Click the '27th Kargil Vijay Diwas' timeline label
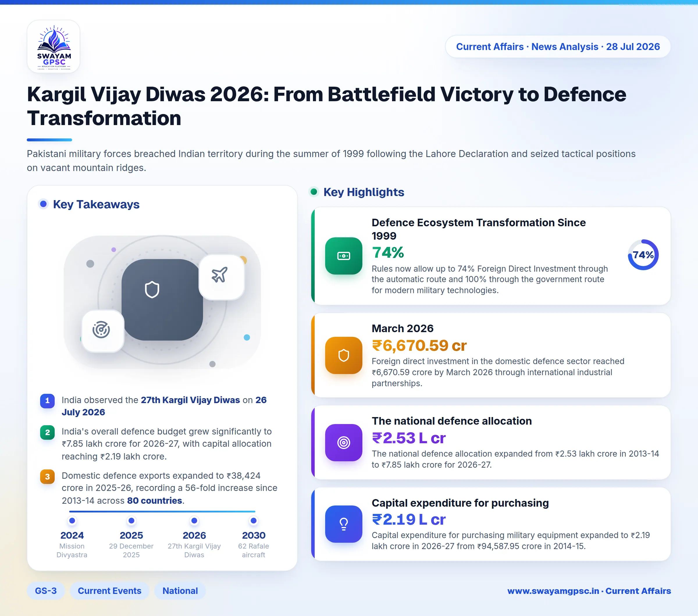 point(194,551)
